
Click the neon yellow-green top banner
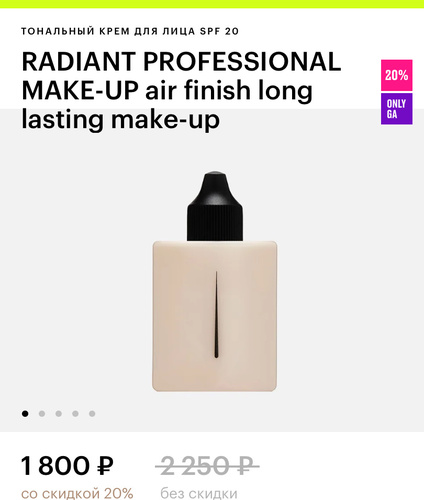[x=212, y=4]
